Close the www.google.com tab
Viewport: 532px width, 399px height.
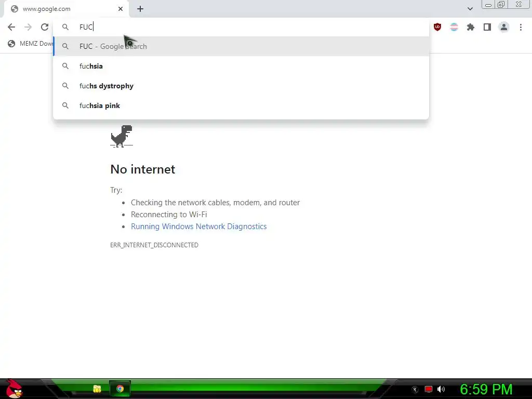click(121, 9)
